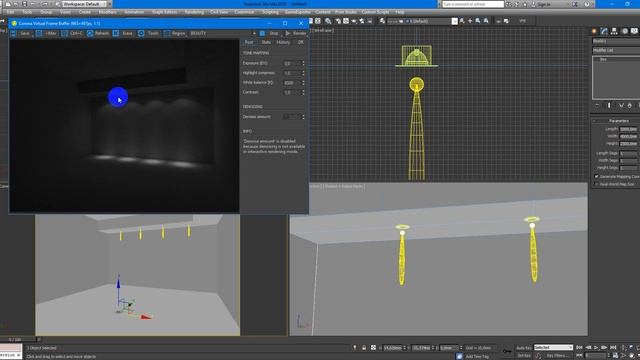
Task: Stop the interactive render
Action: [x=270, y=33]
